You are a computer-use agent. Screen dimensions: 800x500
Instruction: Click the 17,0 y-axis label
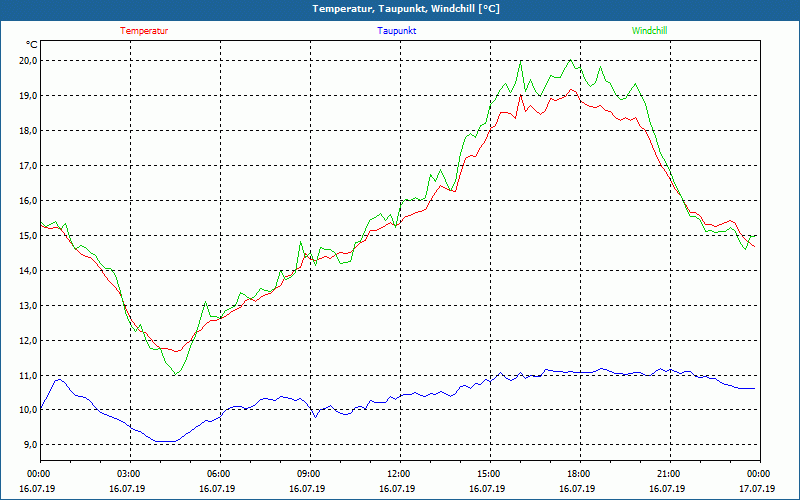click(28, 165)
